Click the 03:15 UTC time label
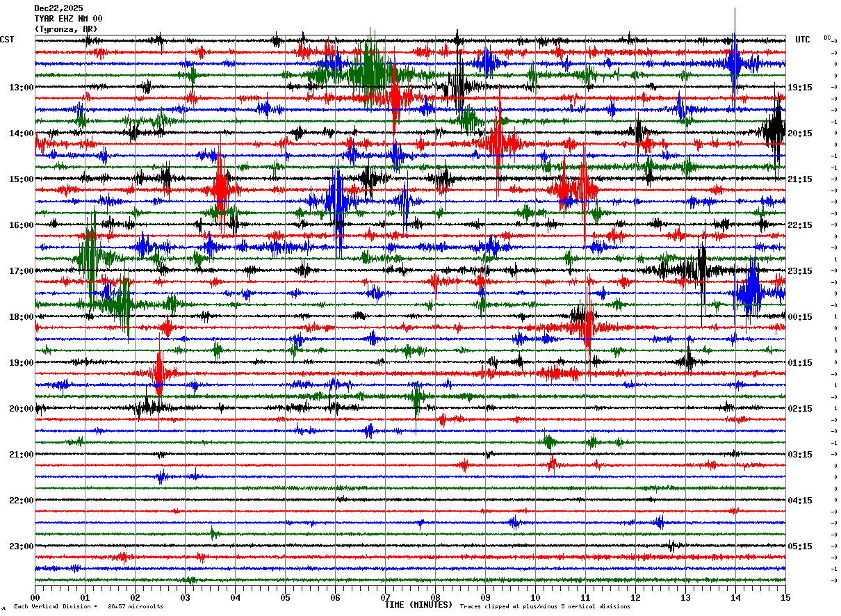 (x=800, y=455)
